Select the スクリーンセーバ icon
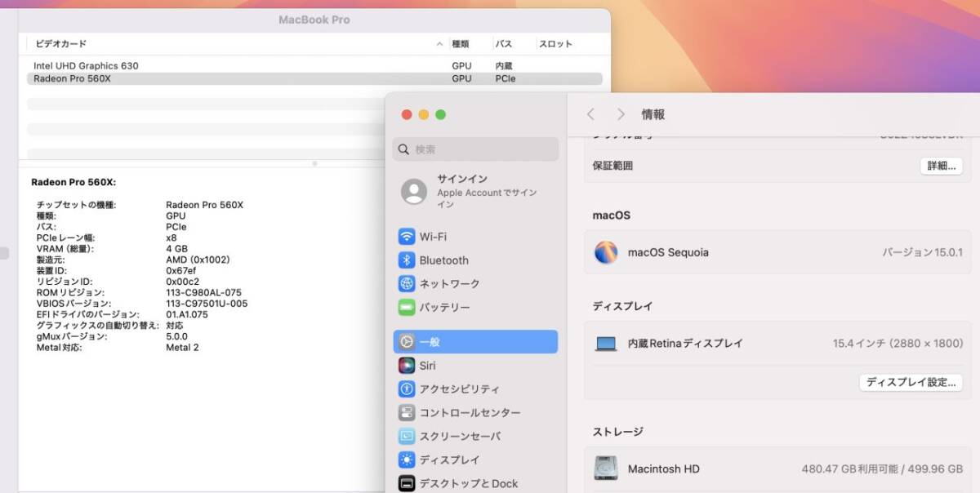 pyautogui.click(x=407, y=437)
